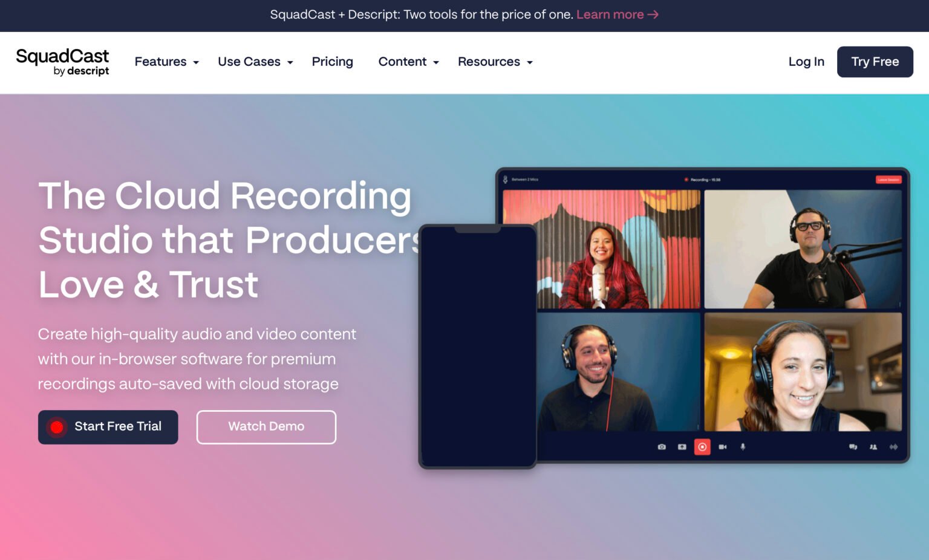929x560 pixels.
Task: Open the chat icon in the session toolbar
Action: [x=853, y=447]
